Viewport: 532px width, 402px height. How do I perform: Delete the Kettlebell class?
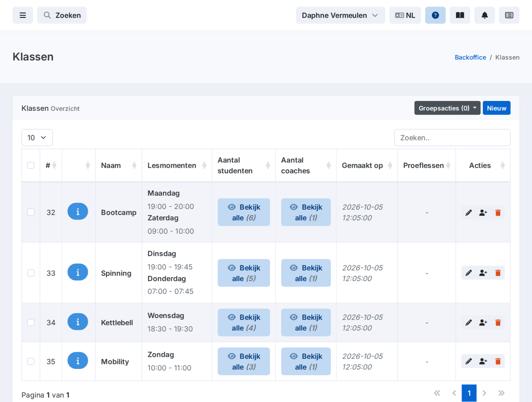498,323
